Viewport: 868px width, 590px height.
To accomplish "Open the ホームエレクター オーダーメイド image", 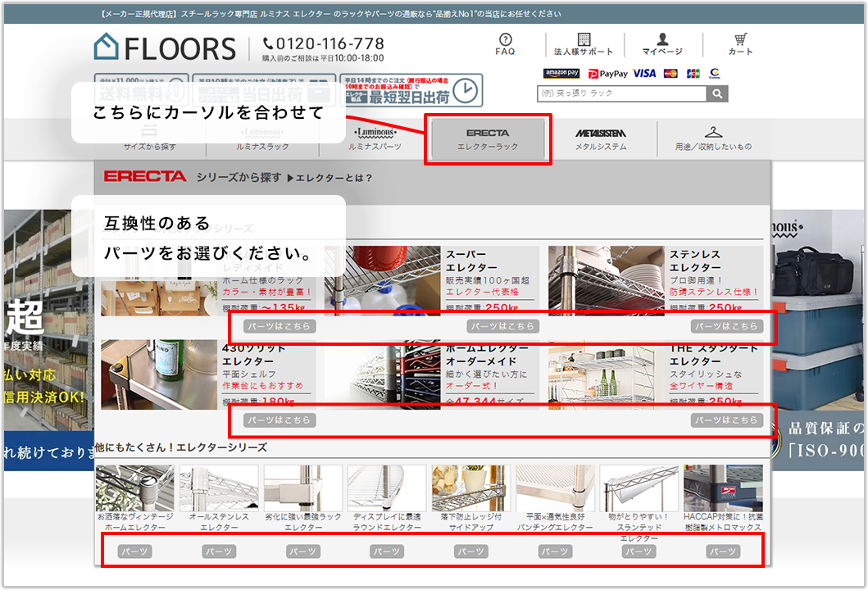I will pyautogui.click(x=383, y=374).
